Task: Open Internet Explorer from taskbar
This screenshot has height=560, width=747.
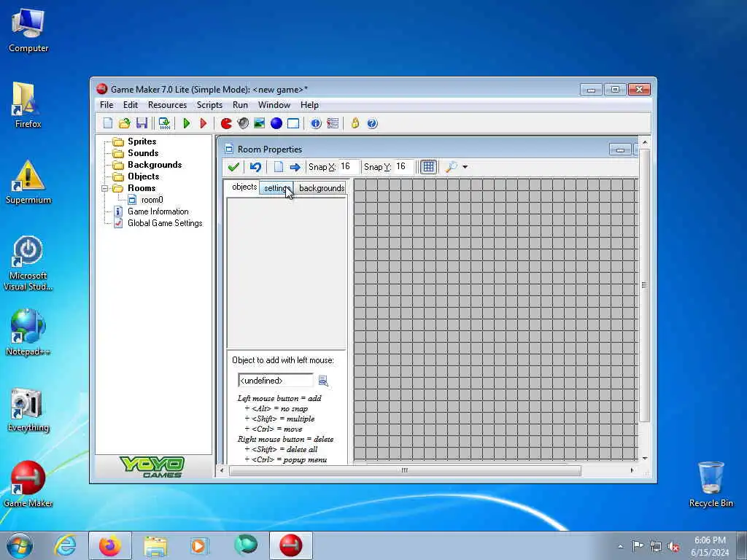Action: [65, 545]
